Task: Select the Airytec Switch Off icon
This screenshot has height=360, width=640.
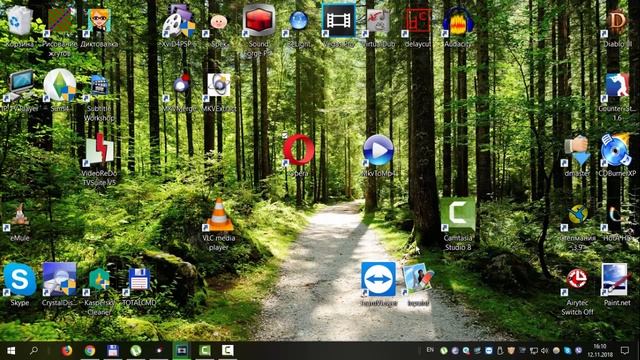Action: click(577, 280)
